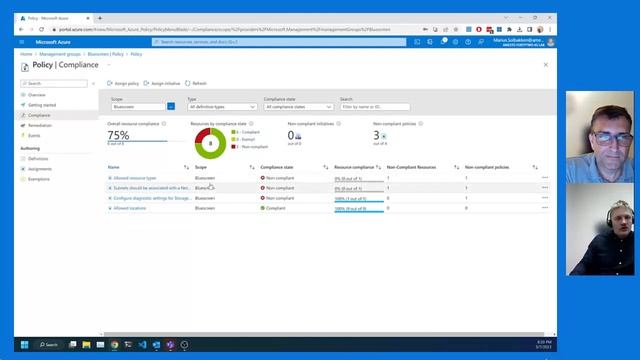Focus the left menu Search box
This screenshot has height=360, width=640.
54,83
